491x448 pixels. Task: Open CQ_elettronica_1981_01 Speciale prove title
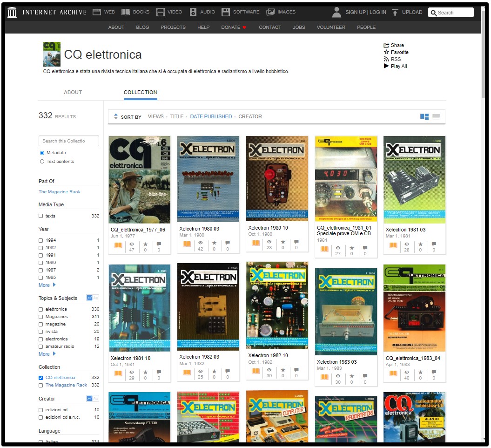(344, 231)
